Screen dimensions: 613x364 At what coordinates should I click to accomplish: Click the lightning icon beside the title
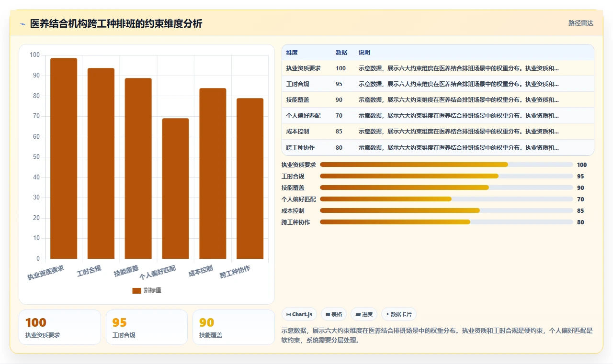[x=23, y=24]
